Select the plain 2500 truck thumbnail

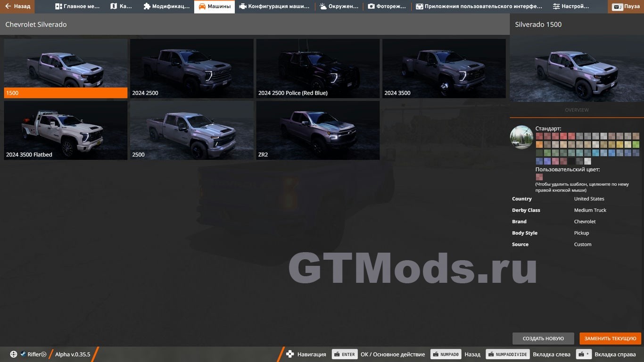[x=192, y=130]
